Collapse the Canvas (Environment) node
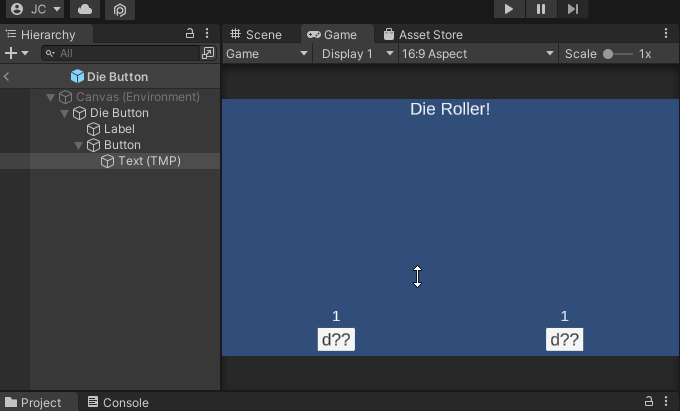The image size is (680, 411). pyautogui.click(x=50, y=97)
